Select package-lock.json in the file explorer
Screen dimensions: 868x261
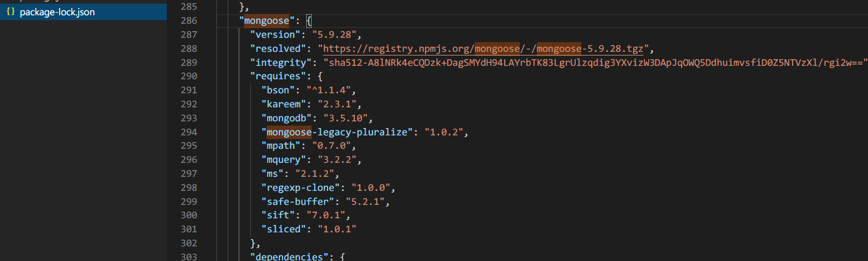(x=83, y=12)
